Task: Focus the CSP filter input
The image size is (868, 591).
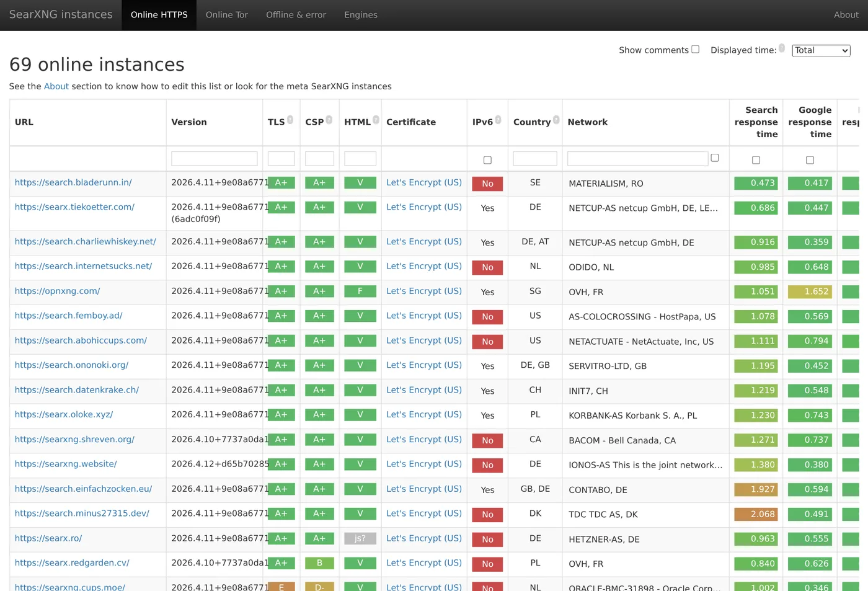Action: point(319,159)
